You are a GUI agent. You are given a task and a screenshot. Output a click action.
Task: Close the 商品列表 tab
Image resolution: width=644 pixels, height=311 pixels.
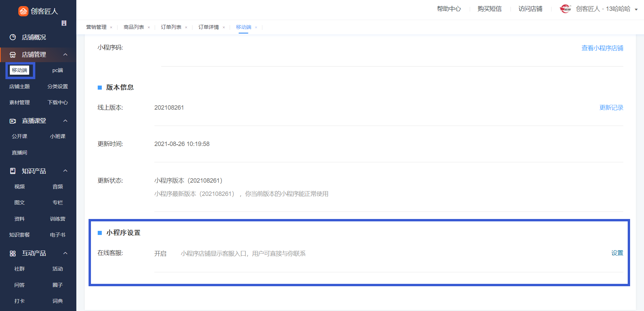pos(149,28)
